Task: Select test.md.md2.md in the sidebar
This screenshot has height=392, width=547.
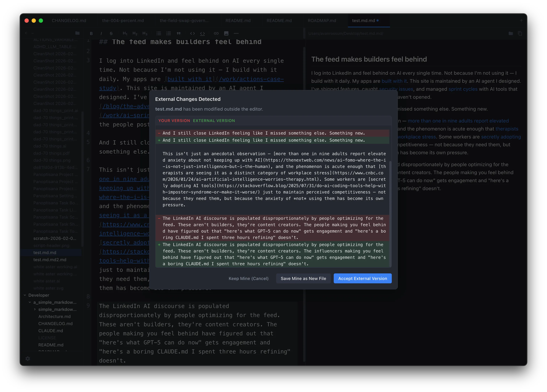Action: (50, 260)
